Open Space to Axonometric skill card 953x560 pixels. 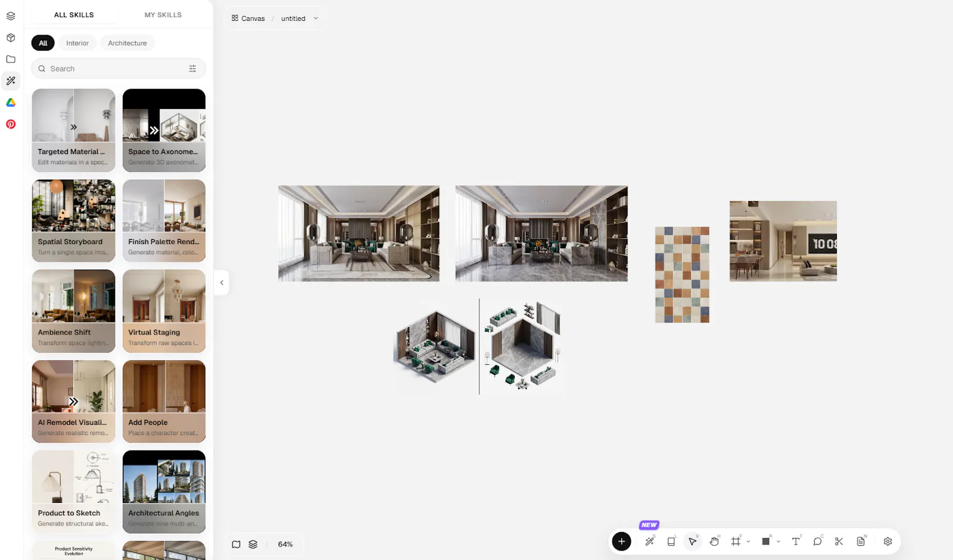[164, 130]
